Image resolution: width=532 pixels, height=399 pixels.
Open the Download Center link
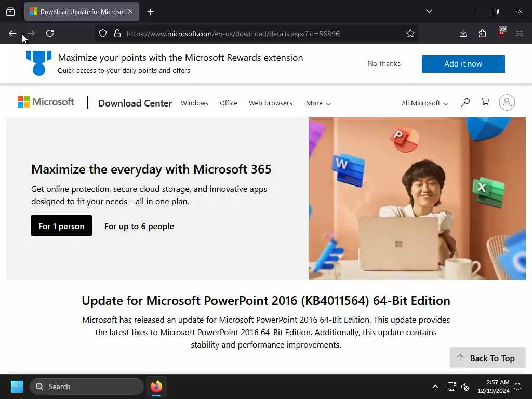(x=135, y=103)
